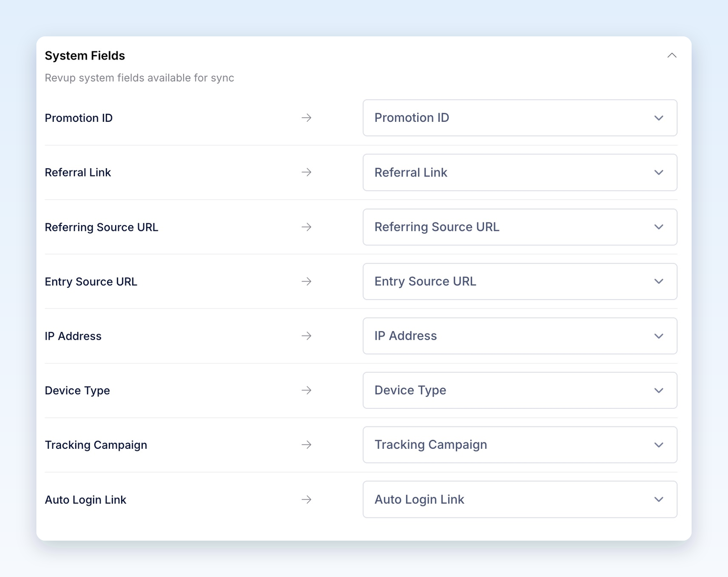The image size is (728, 577).
Task: Open the Promotion ID mapping dropdown
Action: (520, 118)
